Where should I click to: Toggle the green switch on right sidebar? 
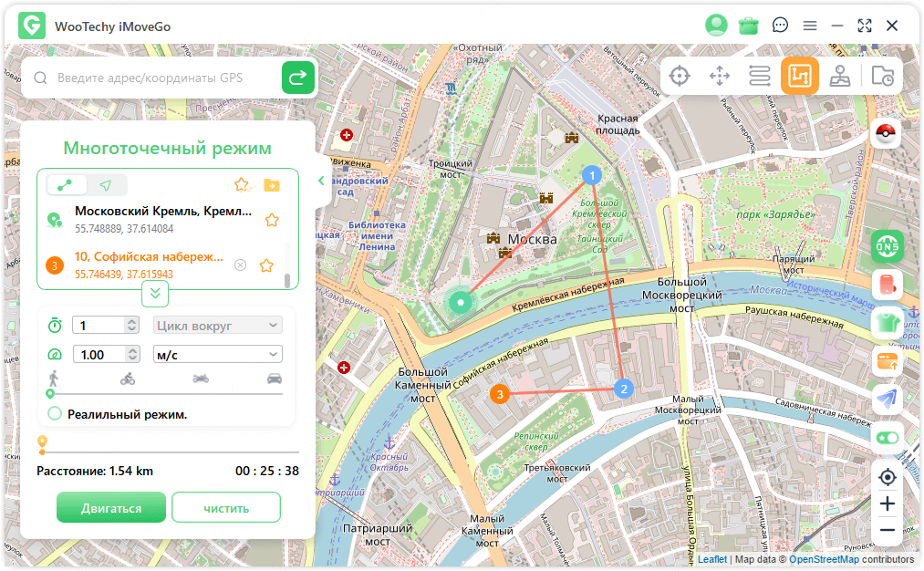(x=887, y=438)
